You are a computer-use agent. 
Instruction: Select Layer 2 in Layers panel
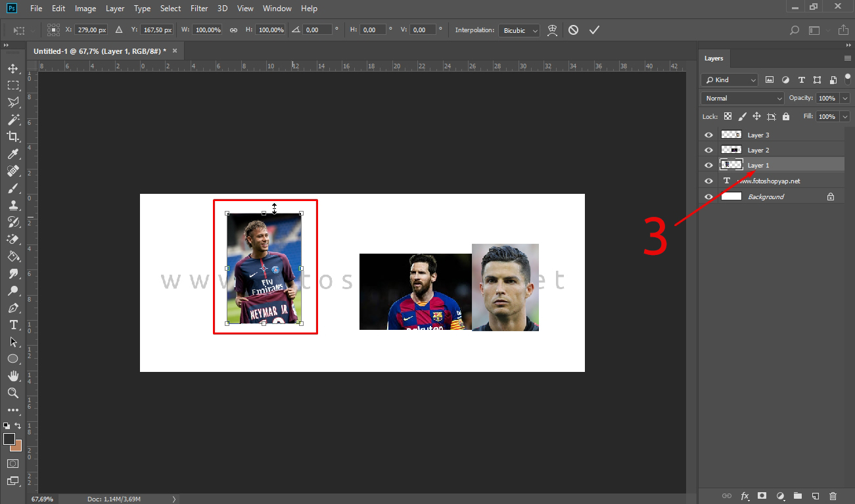(x=758, y=150)
